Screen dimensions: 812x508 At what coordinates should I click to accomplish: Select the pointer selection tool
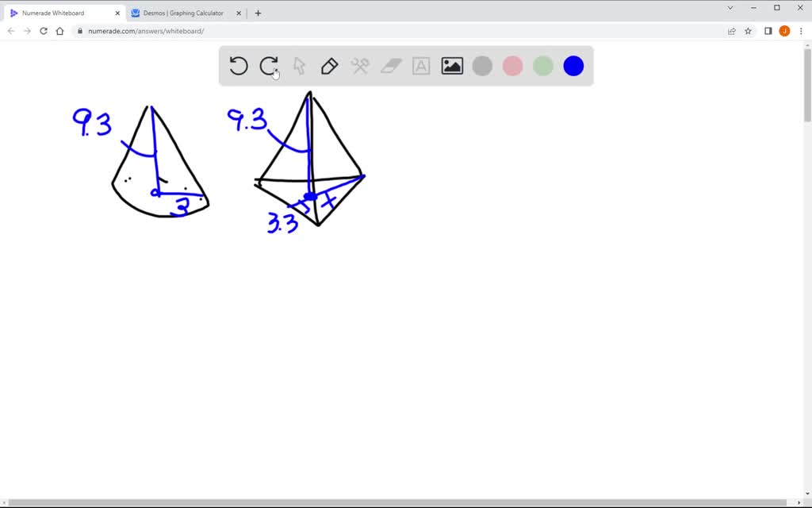(299, 66)
